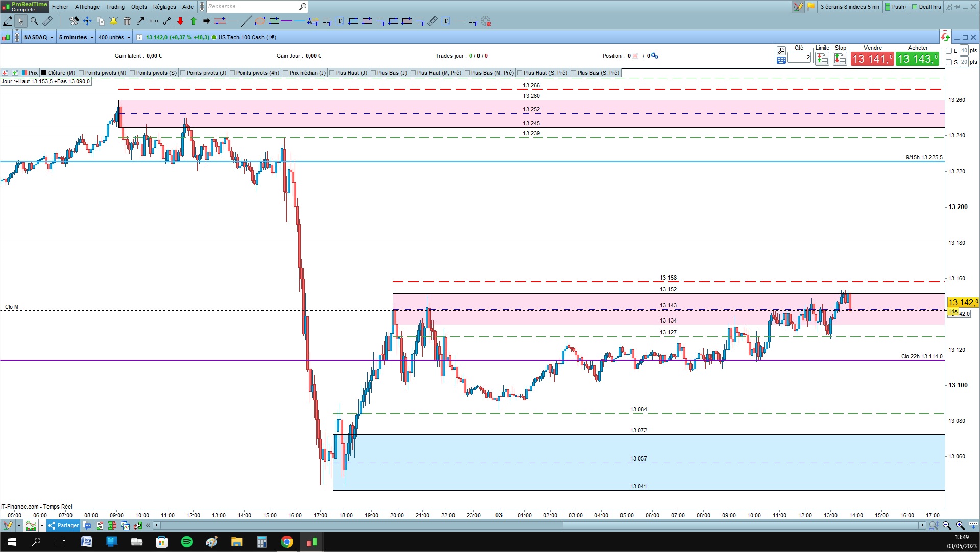980x552 pixels.
Task: Select the green up arrow drawing tool
Action: pyautogui.click(x=194, y=21)
